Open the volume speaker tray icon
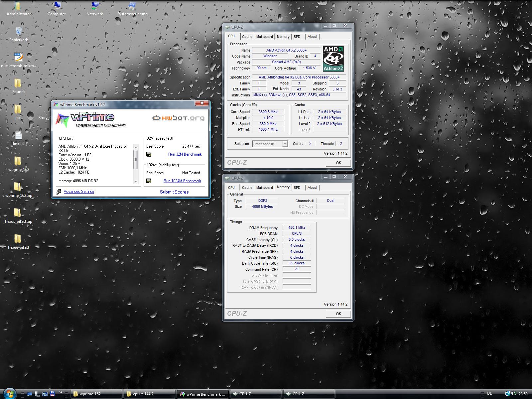 (x=514, y=394)
